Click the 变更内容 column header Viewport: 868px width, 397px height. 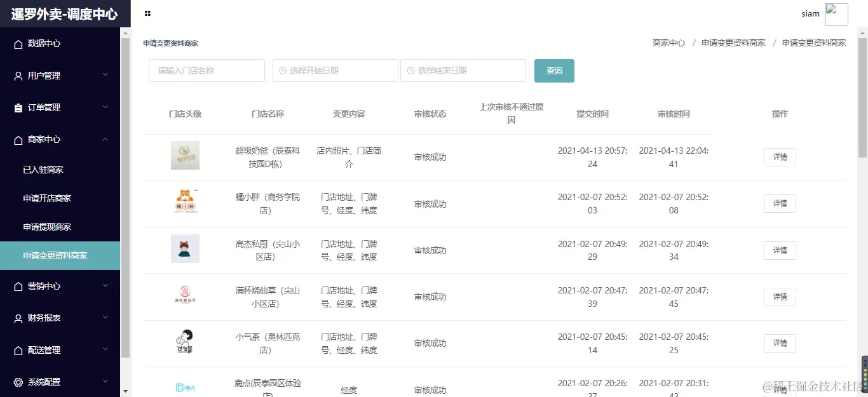click(x=349, y=114)
